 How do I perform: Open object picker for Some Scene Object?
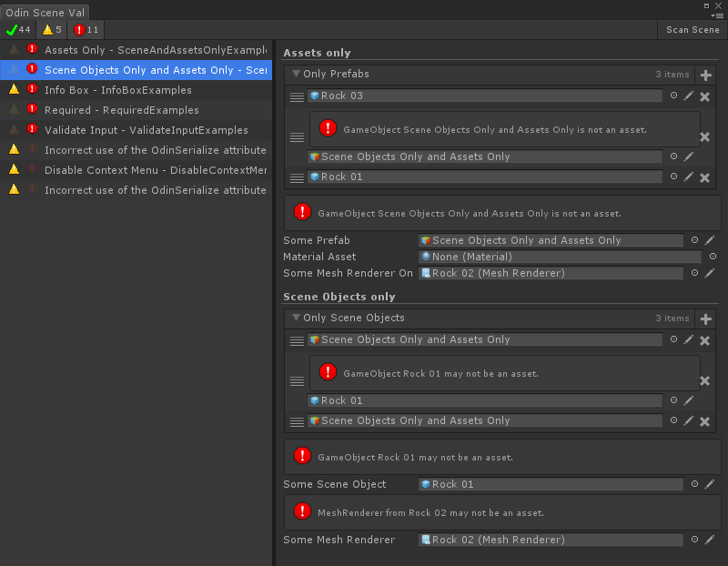tap(694, 484)
